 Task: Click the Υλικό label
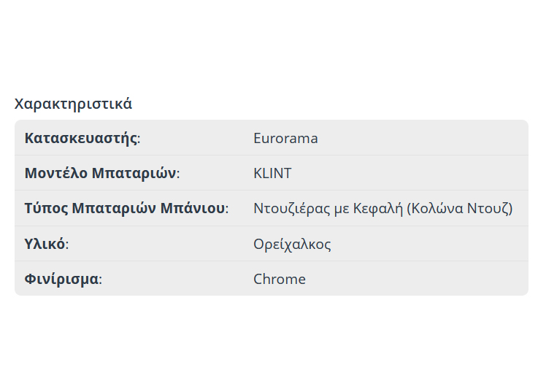coord(46,244)
